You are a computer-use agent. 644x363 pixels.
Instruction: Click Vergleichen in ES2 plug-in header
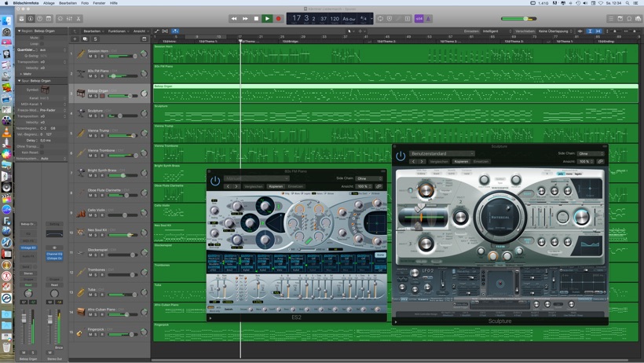click(254, 186)
